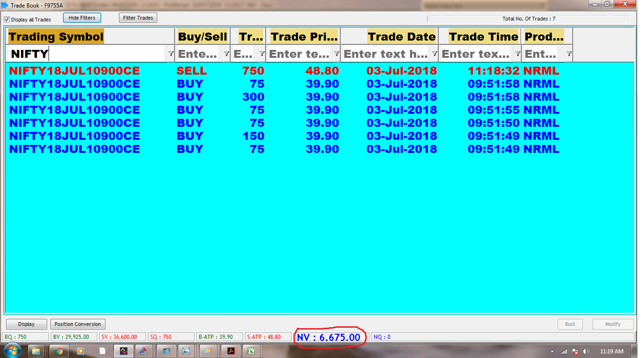This screenshot has width=644, height=358.
Task: Open the media player taskbar icon
Action: tap(80, 351)
